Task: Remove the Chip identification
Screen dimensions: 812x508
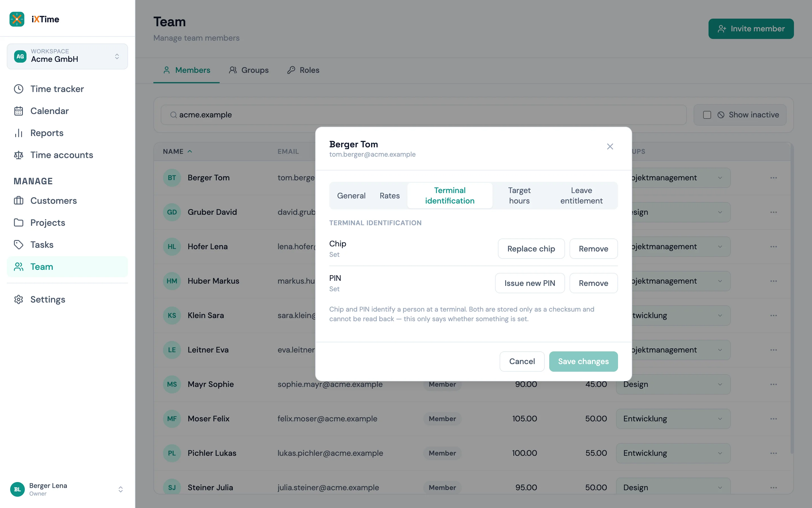Action: pos(593,249)
